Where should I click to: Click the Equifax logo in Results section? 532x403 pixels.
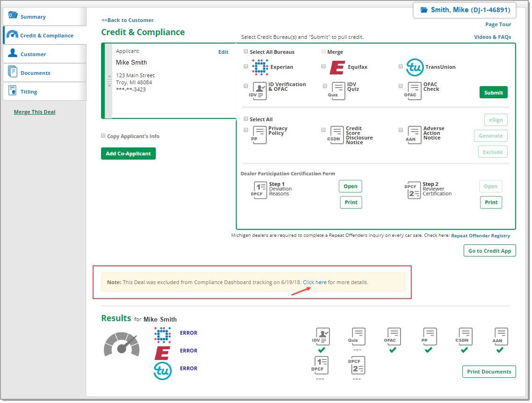[x=162, y=353]
